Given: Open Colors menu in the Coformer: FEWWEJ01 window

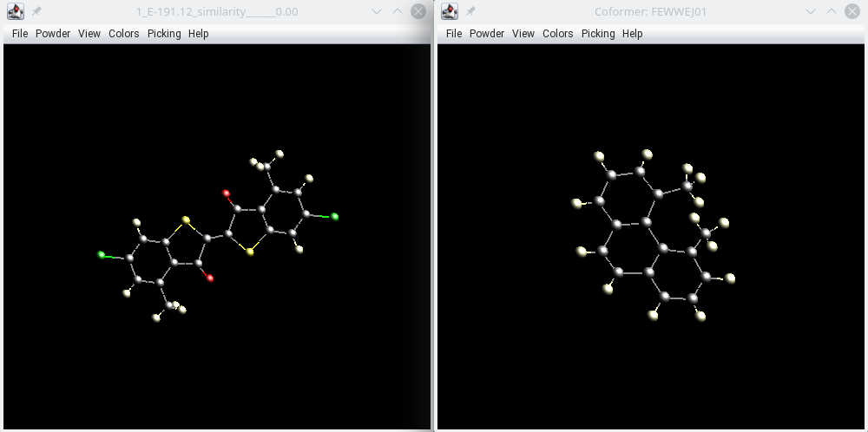Looking at the screenshot, I should tap(557, 34).
